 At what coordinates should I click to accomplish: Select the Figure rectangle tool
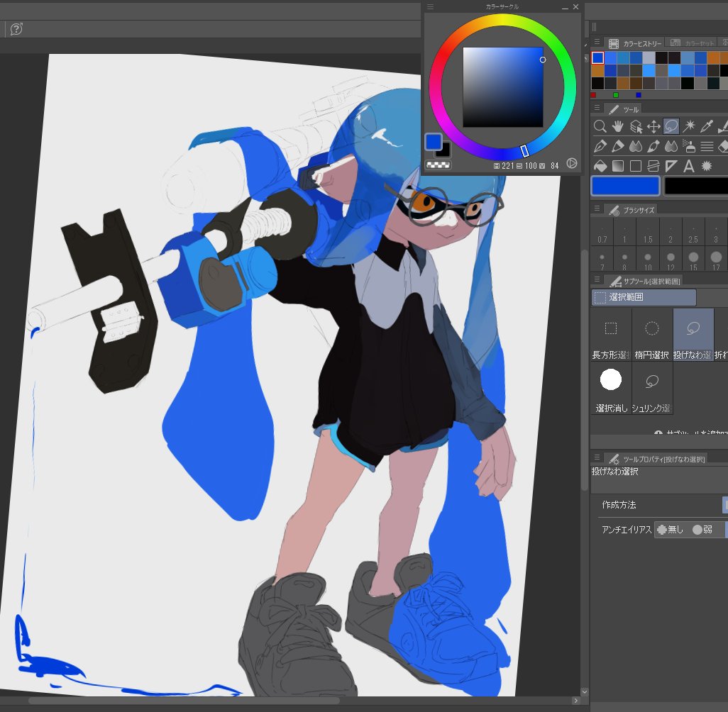point(636,166)
